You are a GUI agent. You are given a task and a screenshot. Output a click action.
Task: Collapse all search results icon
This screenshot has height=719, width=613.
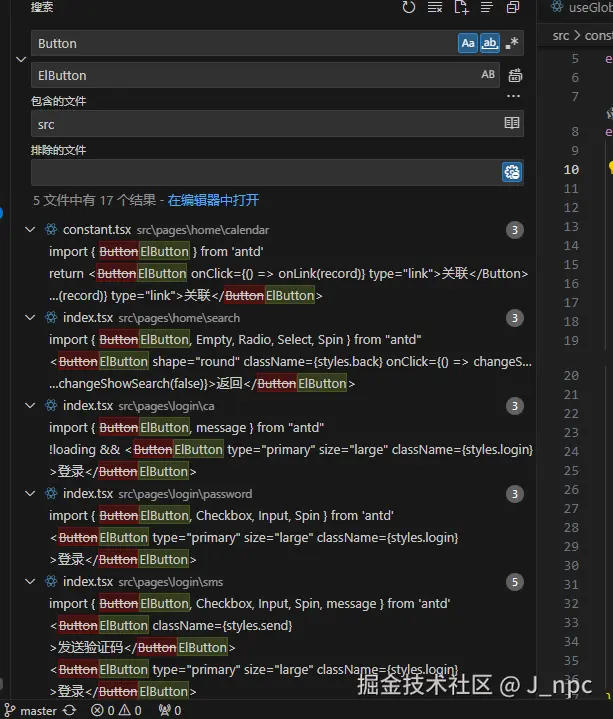click(x=513, y=7)
